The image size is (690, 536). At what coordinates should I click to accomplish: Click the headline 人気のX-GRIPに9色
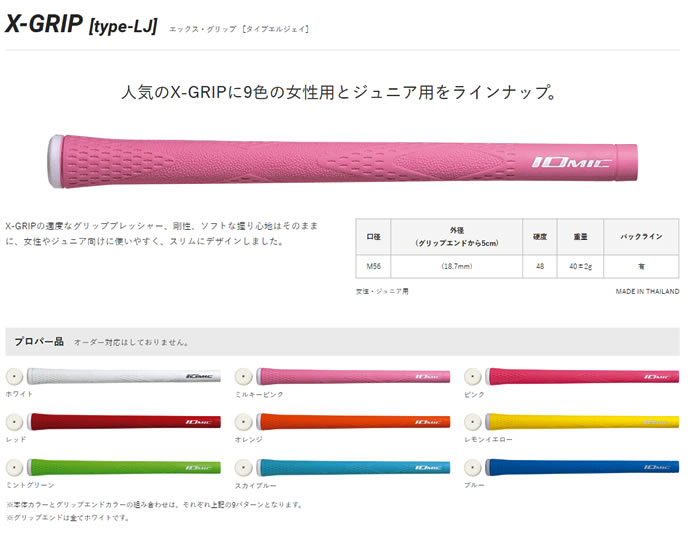(x=339, y=92)
